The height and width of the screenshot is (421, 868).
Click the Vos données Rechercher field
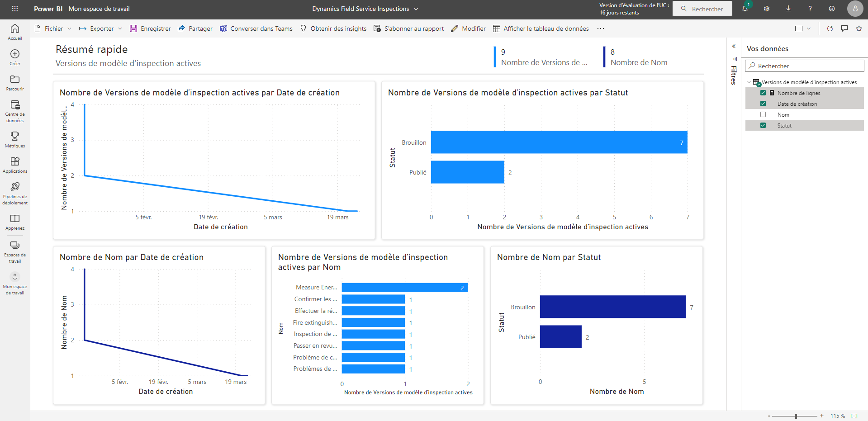pos(805,66)
